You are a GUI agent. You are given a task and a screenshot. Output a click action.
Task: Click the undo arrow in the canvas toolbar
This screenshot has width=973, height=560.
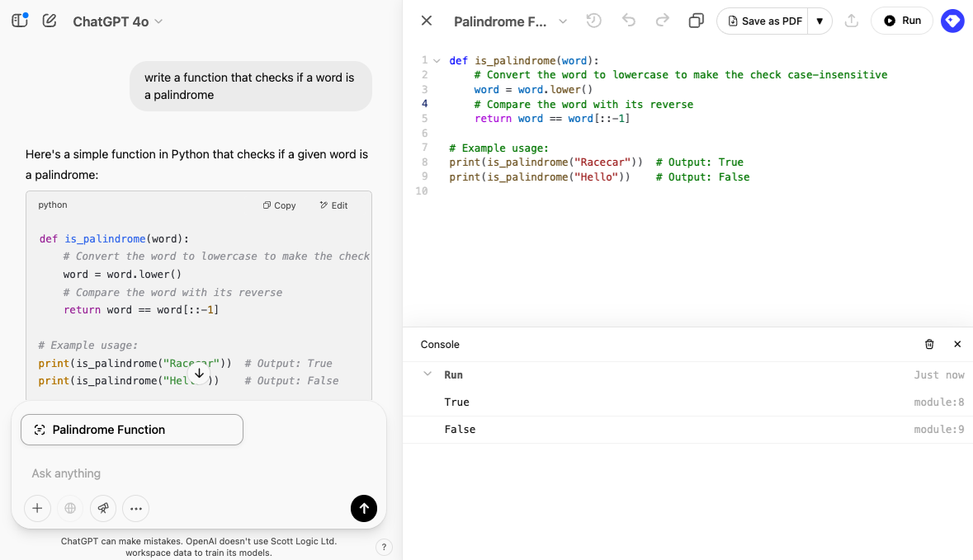629,21
